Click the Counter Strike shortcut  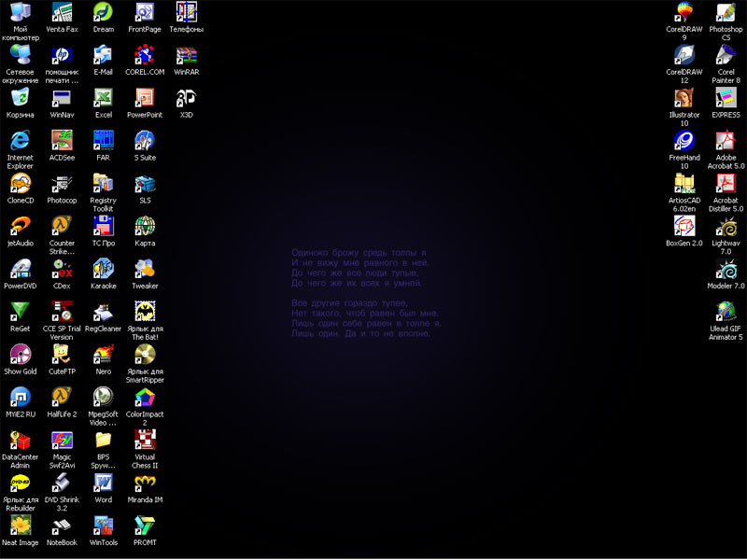[62, 226]
